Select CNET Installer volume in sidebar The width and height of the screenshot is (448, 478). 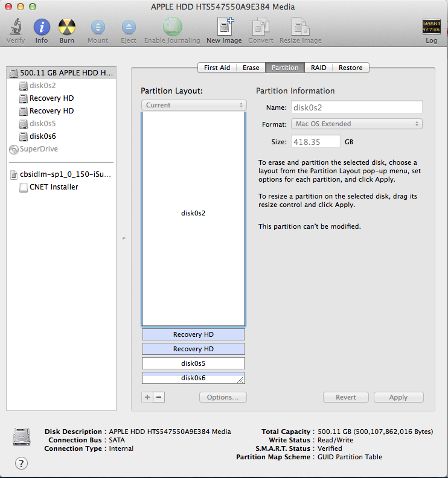coord(61,187)
